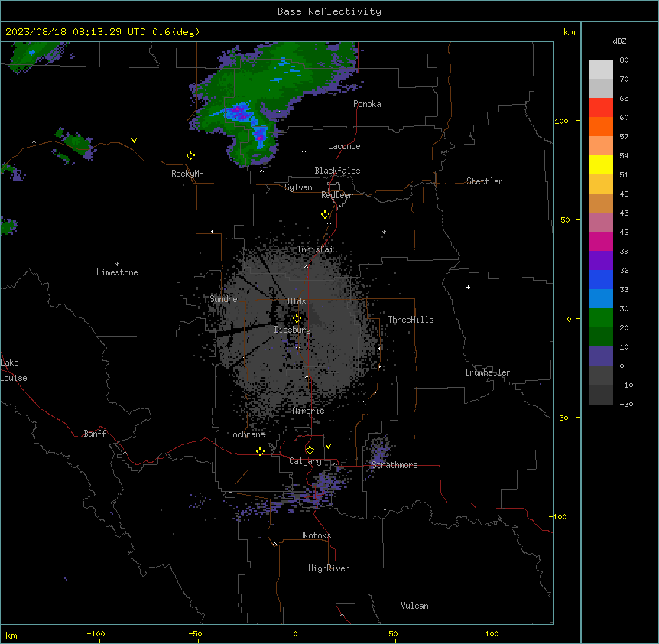659x644 pixels.
Task: Click the Limestone label
Action: click(117, 272)
